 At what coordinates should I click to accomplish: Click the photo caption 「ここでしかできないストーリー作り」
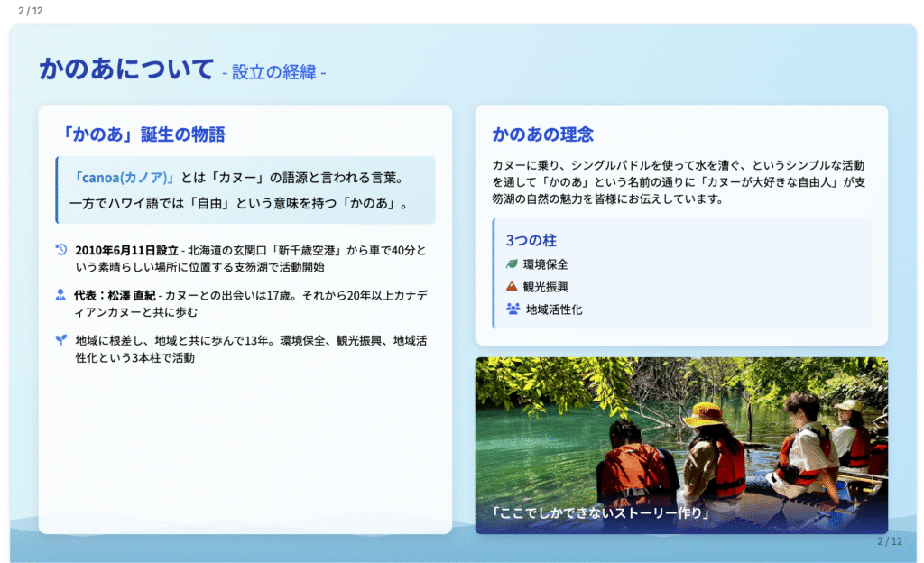point(600,513)
